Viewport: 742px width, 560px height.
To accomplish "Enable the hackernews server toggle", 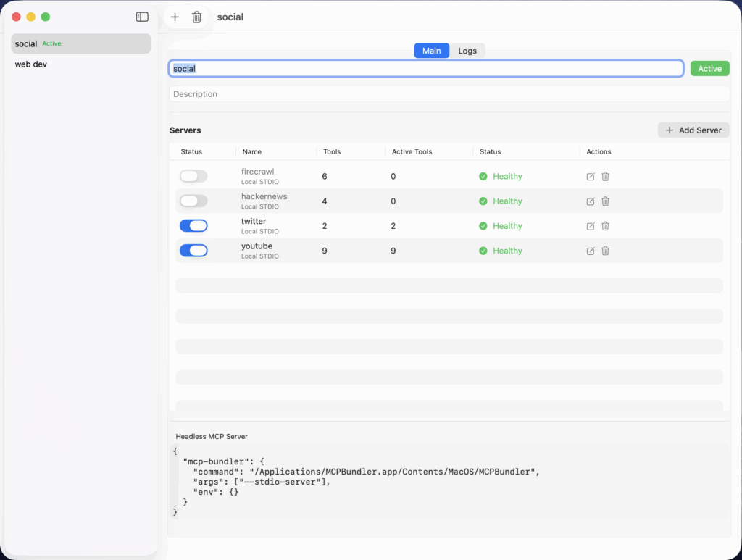I will click(193, 201).
